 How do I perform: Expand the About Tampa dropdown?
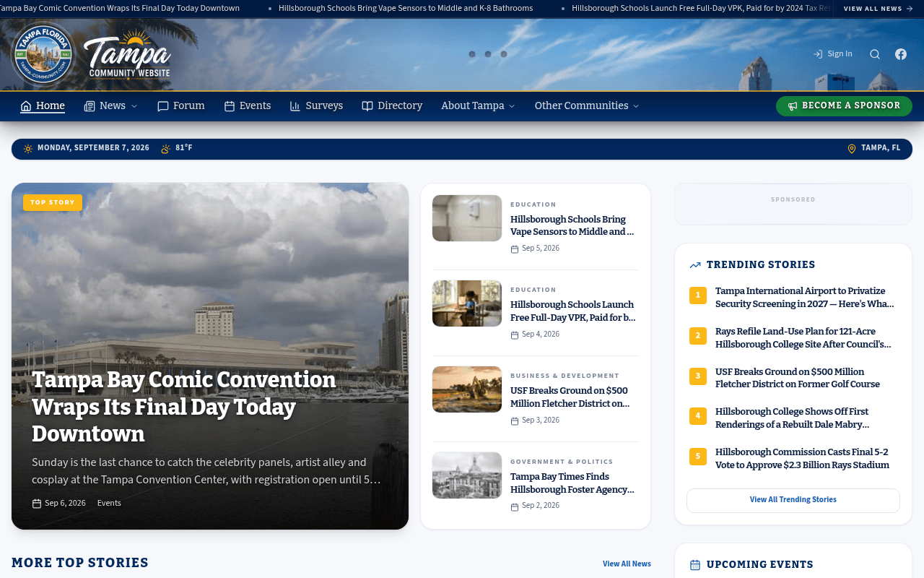(479, 106)
